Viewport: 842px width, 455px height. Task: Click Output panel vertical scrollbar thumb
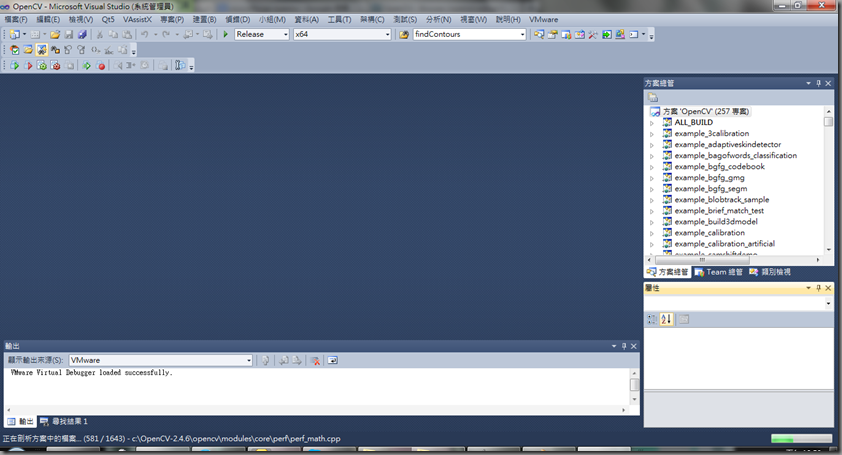click(634, 385)
